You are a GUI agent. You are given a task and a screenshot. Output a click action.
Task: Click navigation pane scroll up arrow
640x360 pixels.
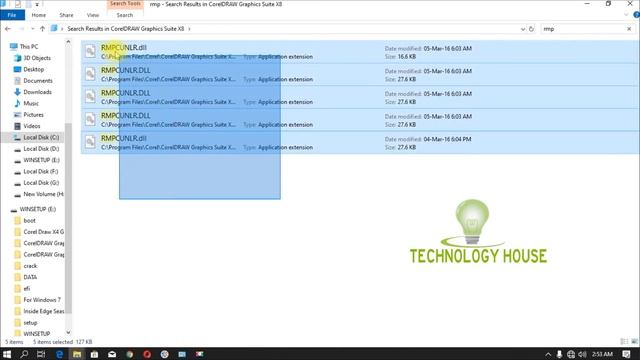[x=68, y=42]
